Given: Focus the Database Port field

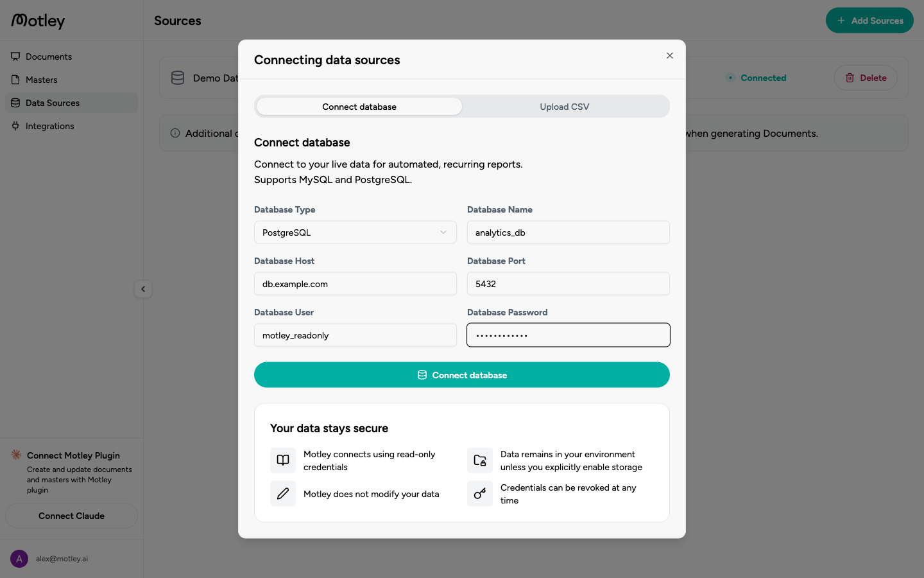Looking at the screenshot, I should click(x=569, y=284).
